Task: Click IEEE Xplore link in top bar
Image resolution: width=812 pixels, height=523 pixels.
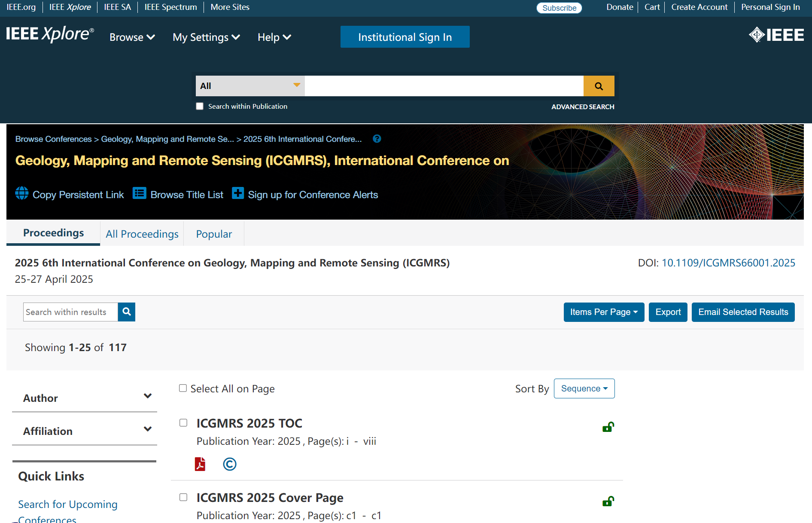Action: tap(70, 7)
